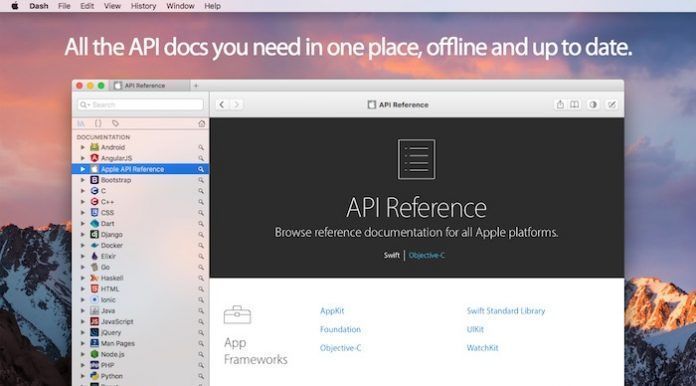Click the Docker docset icon
Image resolution: width=696 pixels, height=386 pixels.
click(95, 245)
